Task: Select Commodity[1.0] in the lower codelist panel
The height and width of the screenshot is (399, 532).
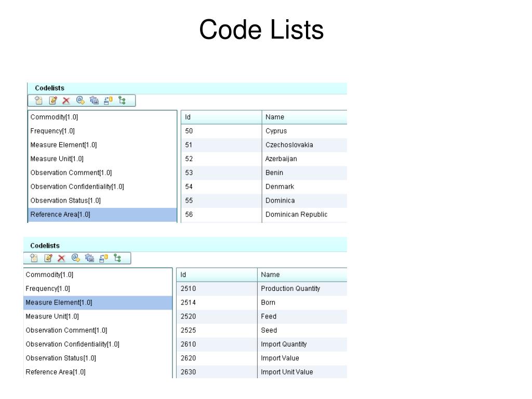Action: (x=98, y=275)
